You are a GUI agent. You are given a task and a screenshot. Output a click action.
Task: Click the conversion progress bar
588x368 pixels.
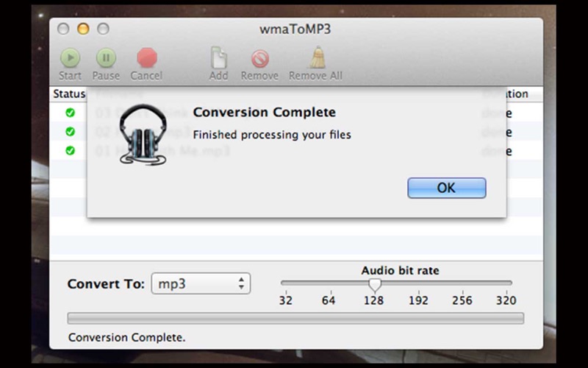[295, 318]
